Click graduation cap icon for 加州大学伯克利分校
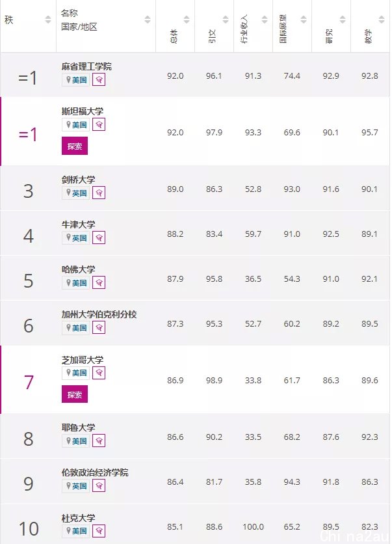The image size is (392, 544). pos(99,327)
